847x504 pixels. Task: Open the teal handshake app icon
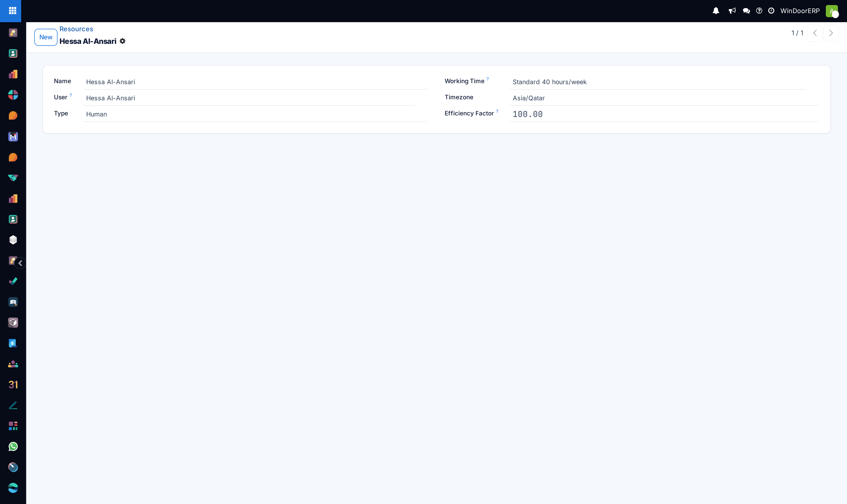(13, 178)
